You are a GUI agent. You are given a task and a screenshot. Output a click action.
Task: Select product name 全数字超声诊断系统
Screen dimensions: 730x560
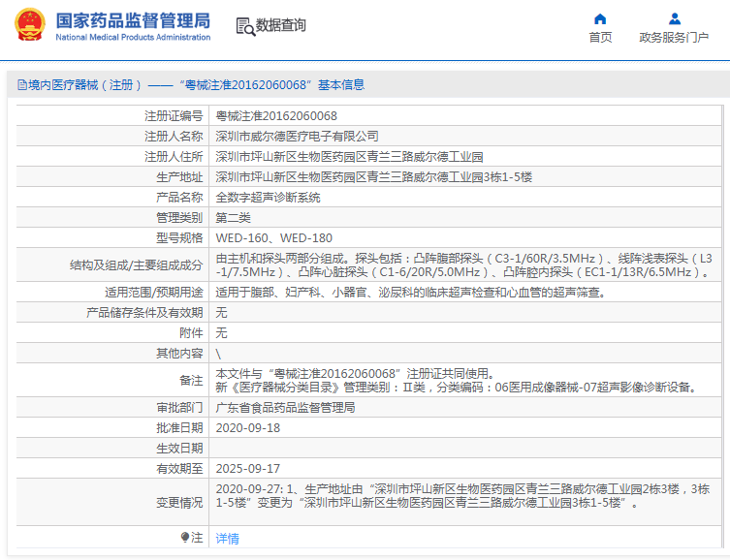coord(268,198)
